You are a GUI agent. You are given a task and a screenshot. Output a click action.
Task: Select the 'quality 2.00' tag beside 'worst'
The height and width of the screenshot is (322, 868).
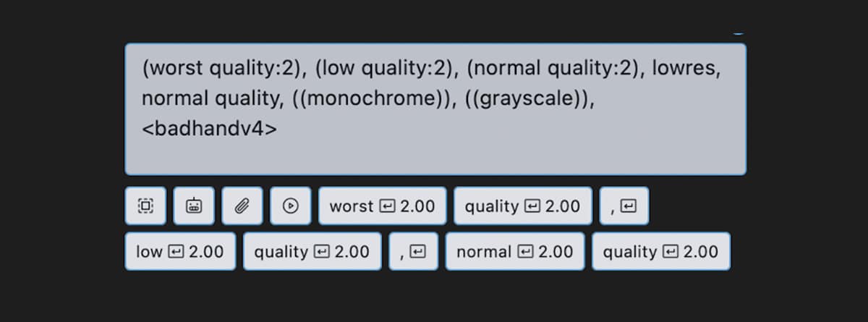pyautogui.click(x=523, y=206)
